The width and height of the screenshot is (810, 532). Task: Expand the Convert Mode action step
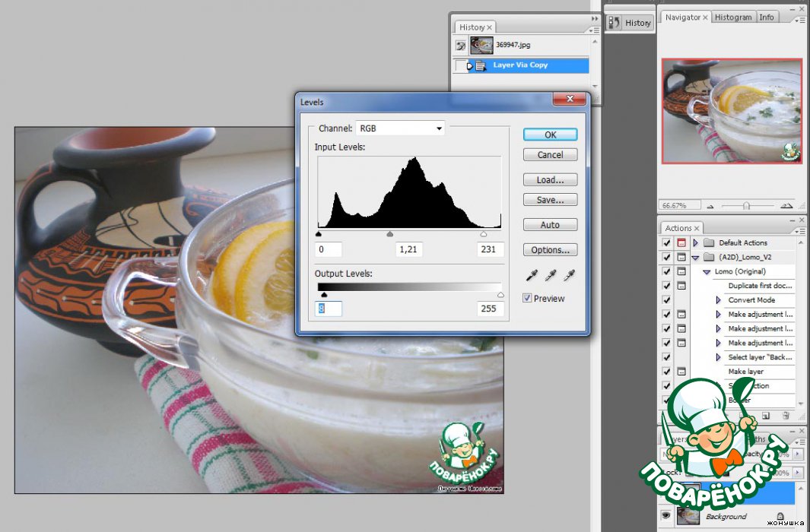click(718, 300)
